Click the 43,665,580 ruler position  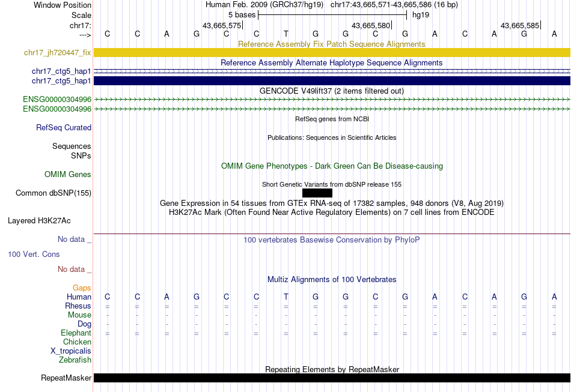371,25
